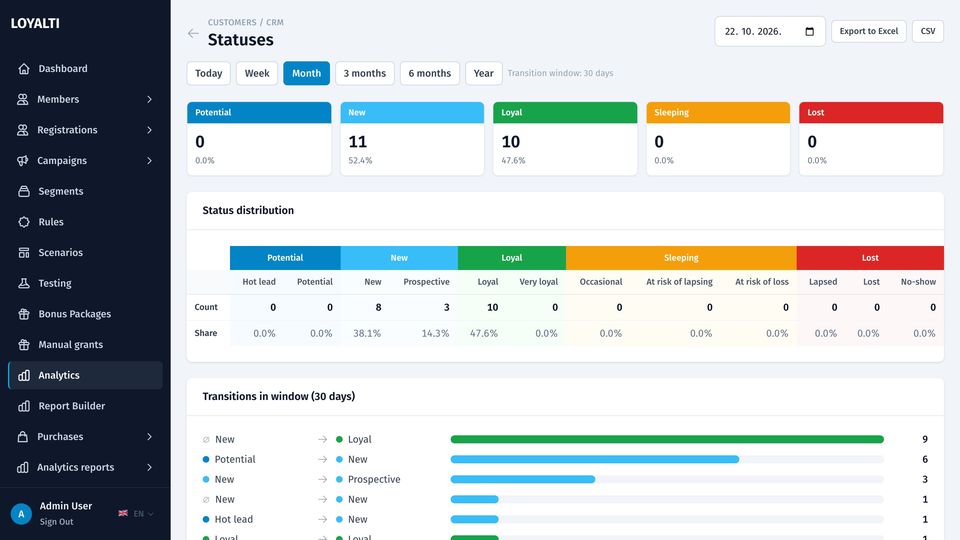Viewport: 960px width, 540px height.
Task: Open the Dashboard menu item
Action: (x=86, y=69)
